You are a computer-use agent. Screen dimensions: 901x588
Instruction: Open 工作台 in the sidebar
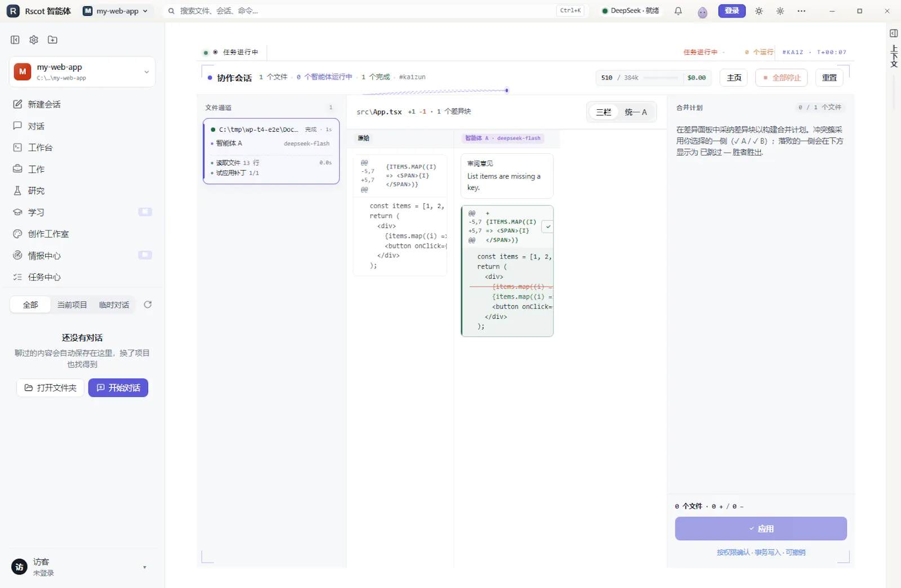point(82,148)
